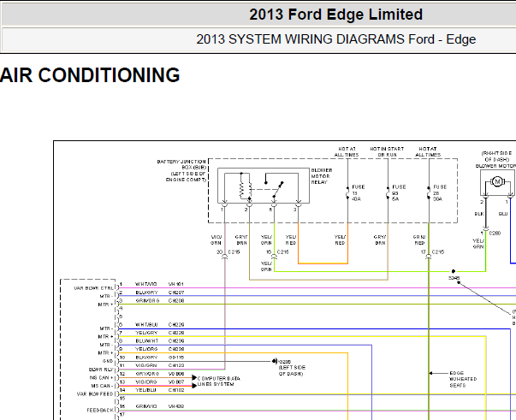This screenshot has width=516, height=420.
Task: Click the 30A fuse symbol
Action: 429,193
